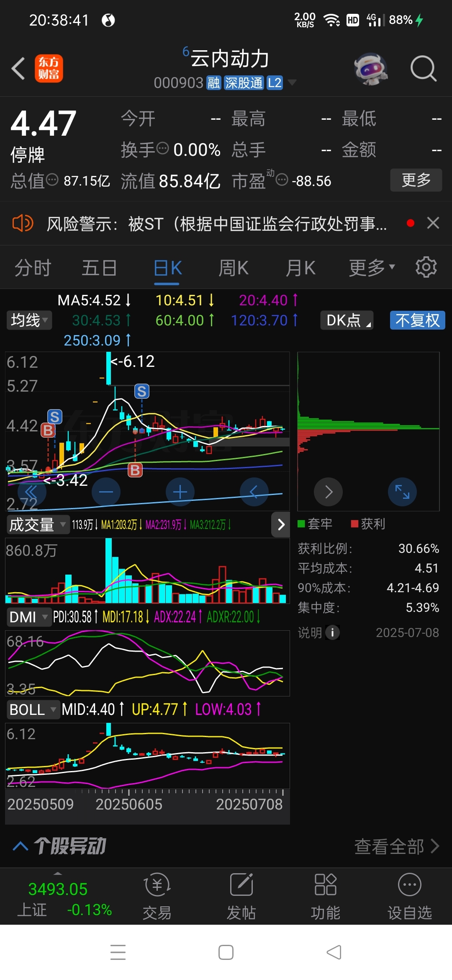Tap the info icon next to 市盈
This screenshot has height=980, width=452.
[x=282, y=180]
